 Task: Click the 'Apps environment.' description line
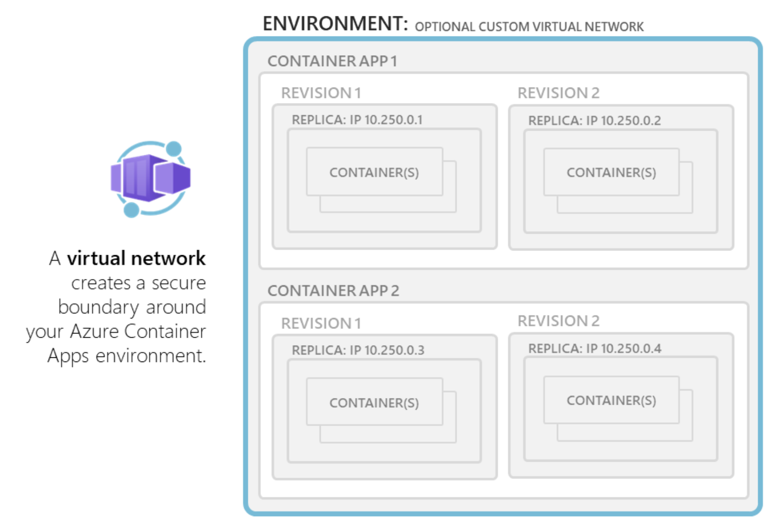point(126,356)
